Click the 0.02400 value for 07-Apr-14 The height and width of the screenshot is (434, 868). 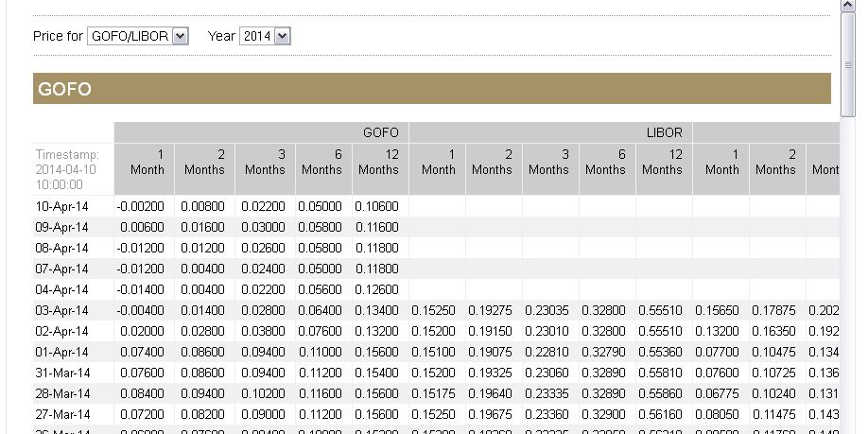263,269
